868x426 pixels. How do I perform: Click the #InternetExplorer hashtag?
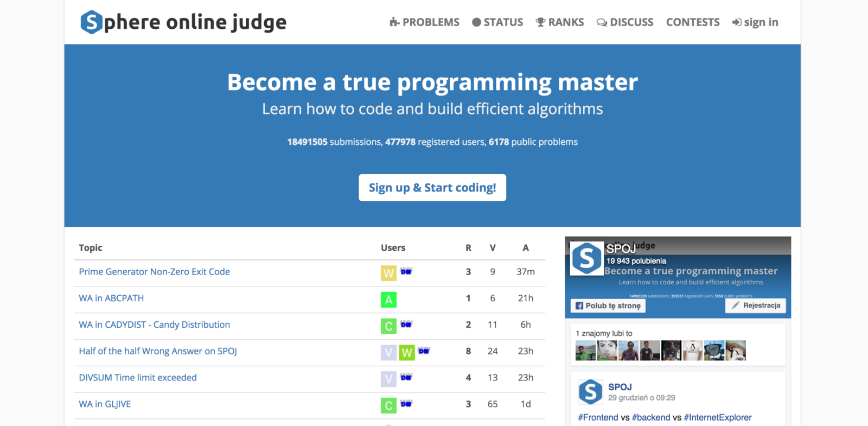pyautogui.click(x=718, y=417)
